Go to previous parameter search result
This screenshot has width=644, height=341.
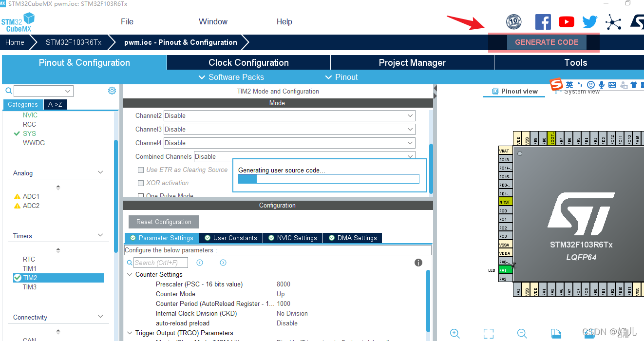coord(200,263)
